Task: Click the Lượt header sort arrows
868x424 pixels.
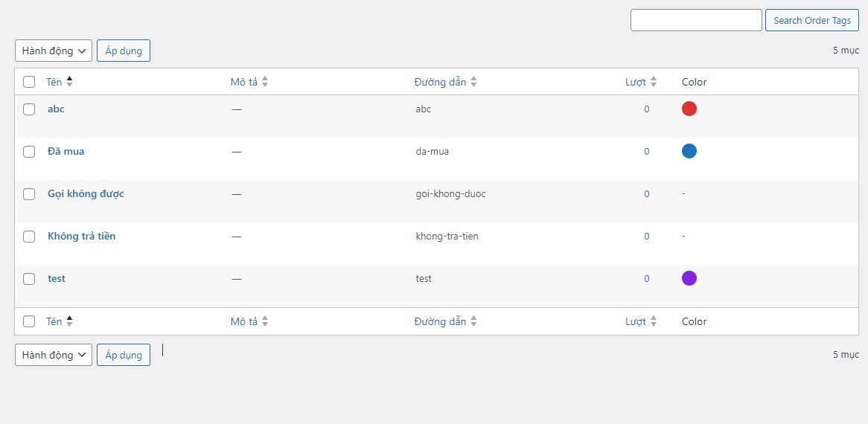Action: (653, 82)
